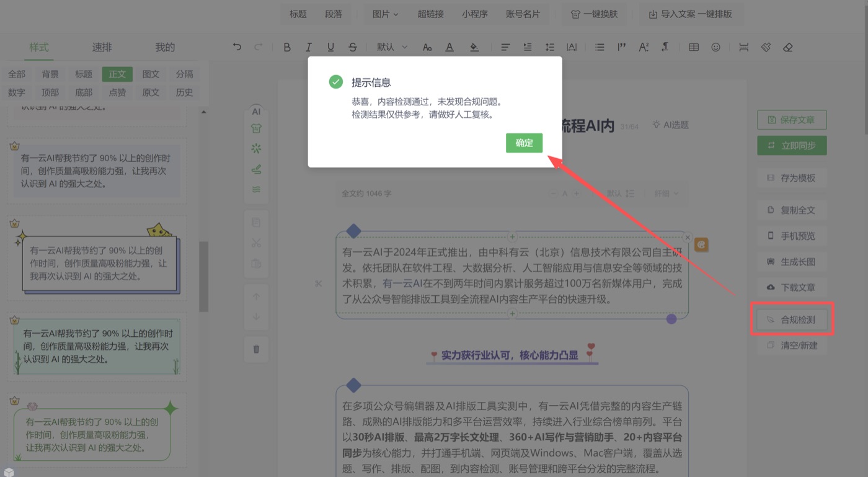Click the trash delete icon in side toolbar
This screenshot has width=868, height=477.
point(256,349)
